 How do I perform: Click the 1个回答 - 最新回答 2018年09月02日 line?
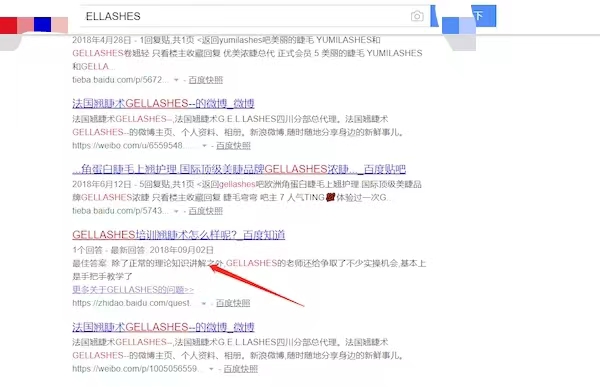click(143, 250)
